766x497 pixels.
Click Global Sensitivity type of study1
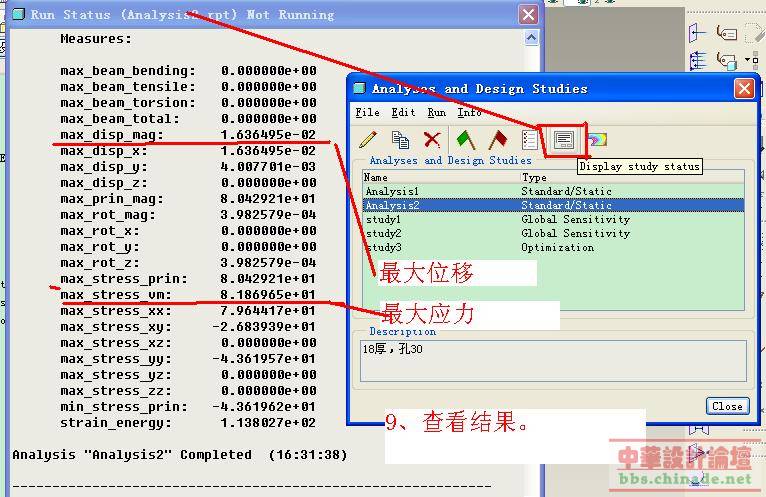pyautogui.click(x=575, y=219)
